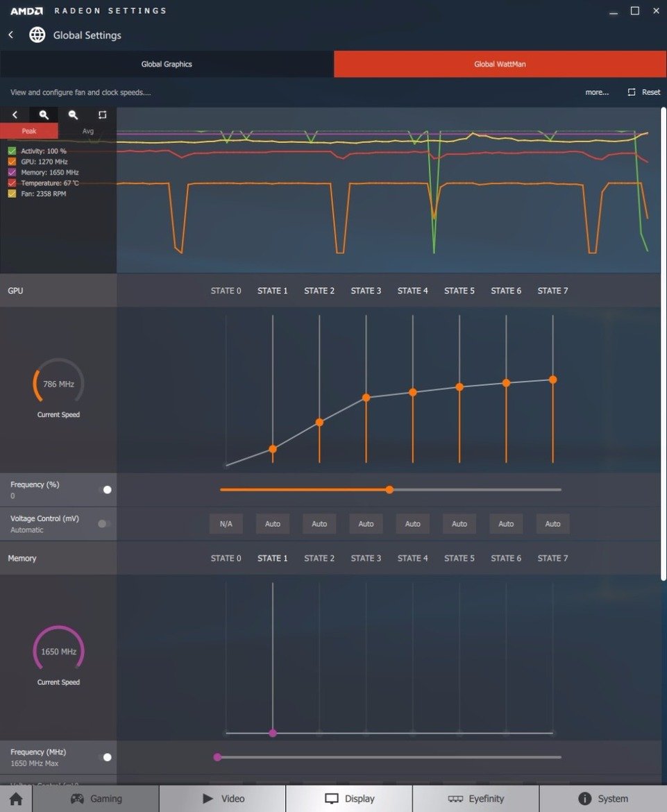Viewport: 667px width, 812px height.
Task: Open the Home icon in bottom bar
Action: [x=16, y=799]
